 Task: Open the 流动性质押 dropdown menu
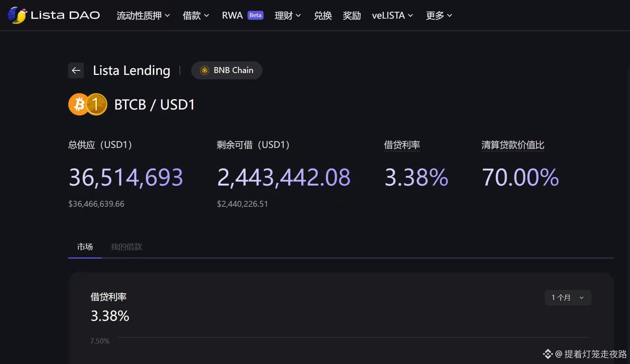[143, 15]
